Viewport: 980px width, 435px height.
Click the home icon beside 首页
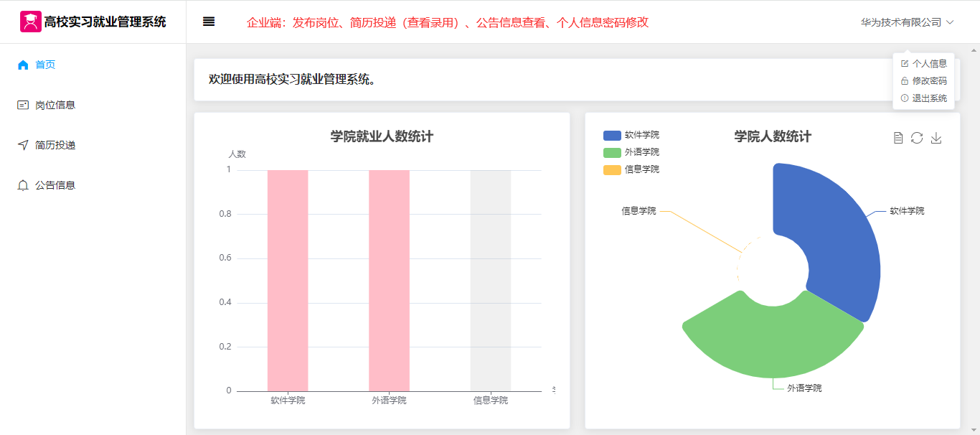23,65
